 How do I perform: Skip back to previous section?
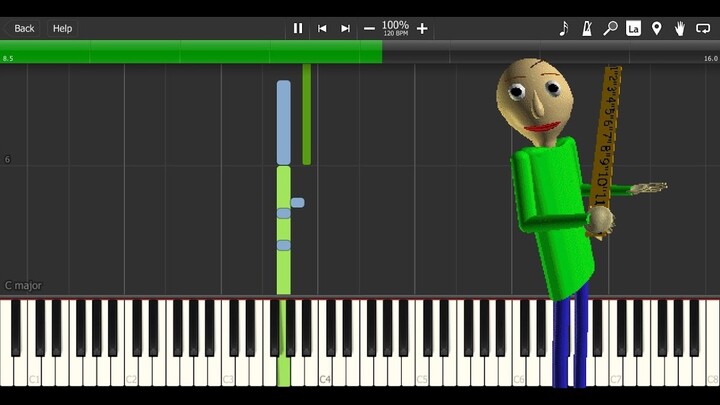tap(322, 28)
